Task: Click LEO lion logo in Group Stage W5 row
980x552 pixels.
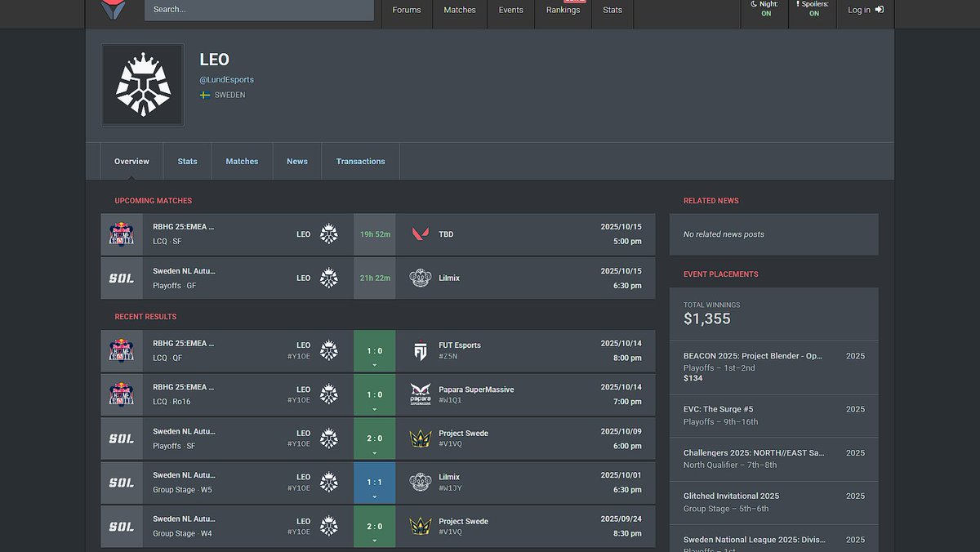Action: [329, 483]
